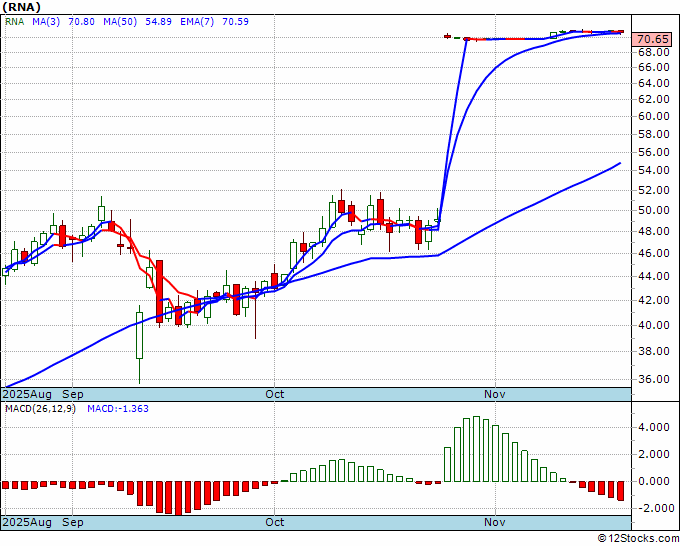Select the MA(3) legend label
This screenshot has height=546, width=680.
coord(46,22)
